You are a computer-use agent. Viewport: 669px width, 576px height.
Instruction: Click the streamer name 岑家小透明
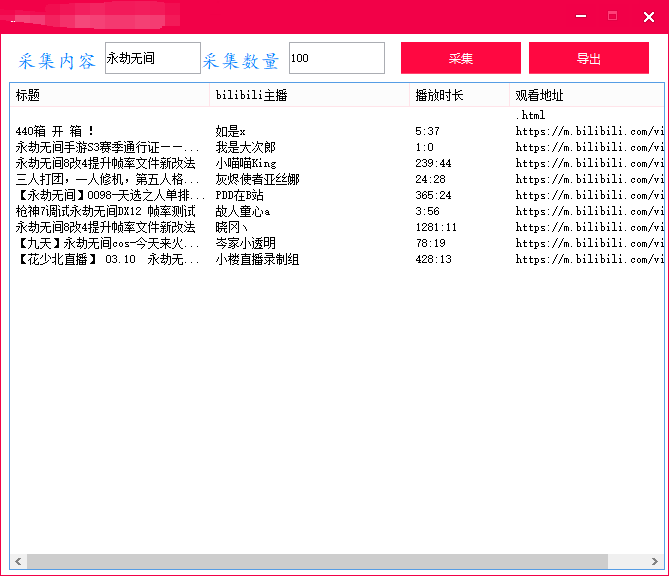(x=245, y=243)
